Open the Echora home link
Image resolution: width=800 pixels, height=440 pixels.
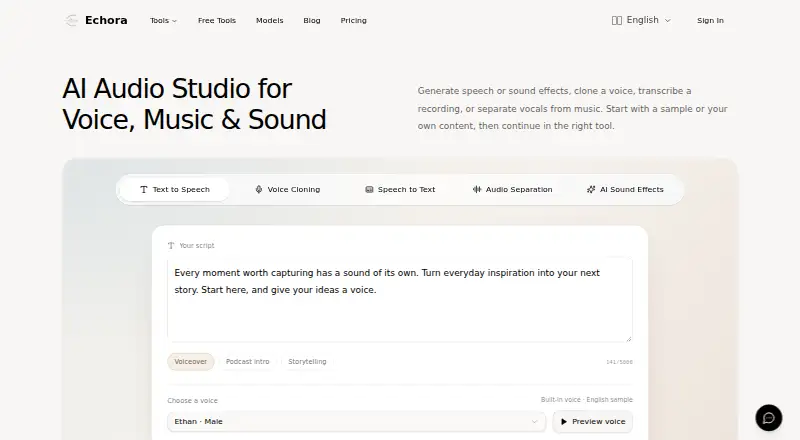click(x=96, y=20)
